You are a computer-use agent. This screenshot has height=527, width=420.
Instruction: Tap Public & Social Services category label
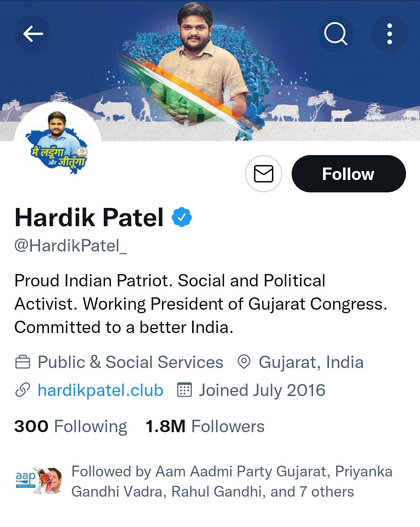click(130, 362)
